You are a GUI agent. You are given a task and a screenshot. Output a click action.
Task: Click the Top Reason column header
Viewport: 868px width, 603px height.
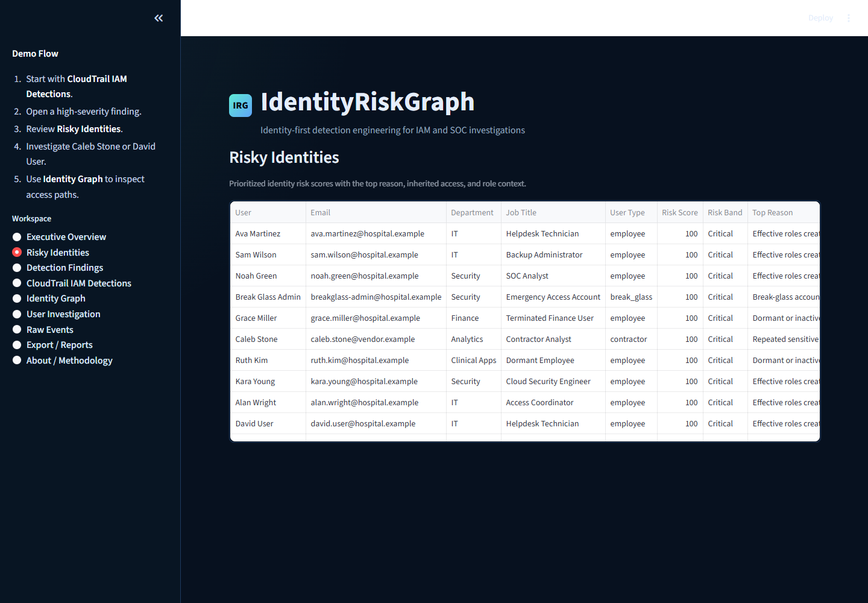point(784,212)
